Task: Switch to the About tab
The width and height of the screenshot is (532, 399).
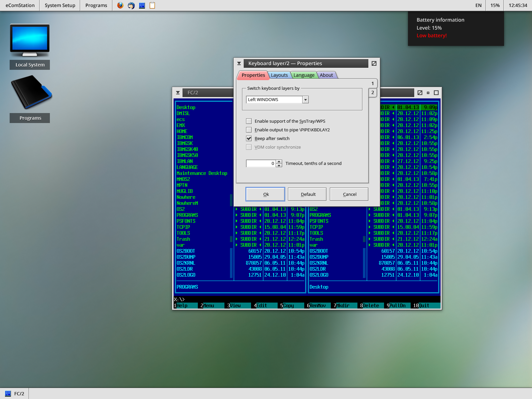Action: coord(327,75)
